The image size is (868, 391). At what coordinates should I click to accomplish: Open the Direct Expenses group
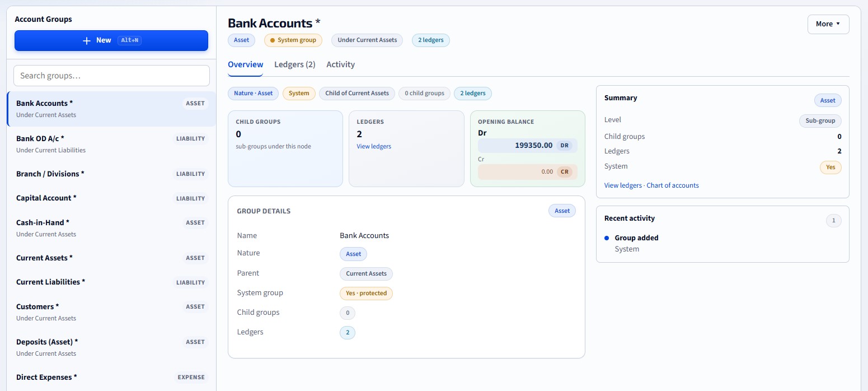(x=111, y=378)
